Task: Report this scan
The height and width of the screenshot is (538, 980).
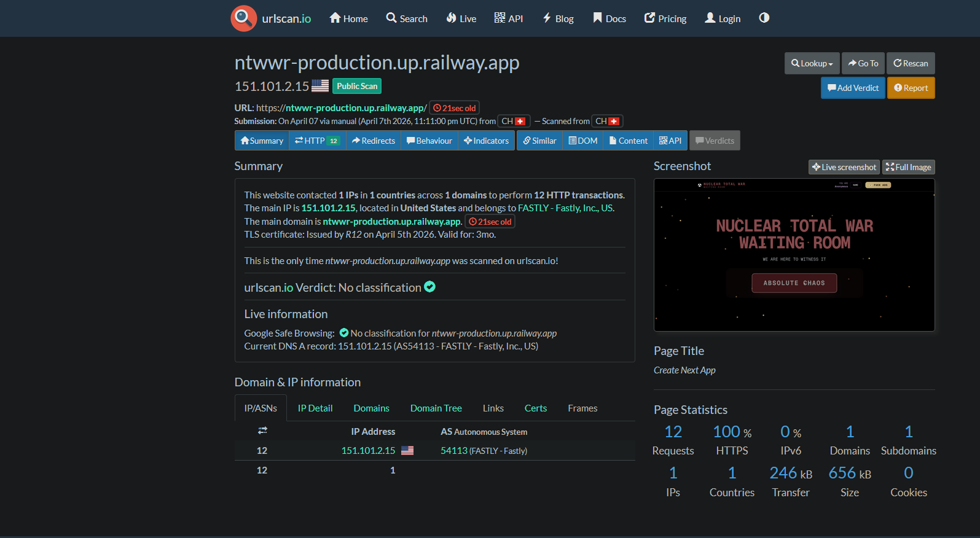Action: [x=911, y=88]
